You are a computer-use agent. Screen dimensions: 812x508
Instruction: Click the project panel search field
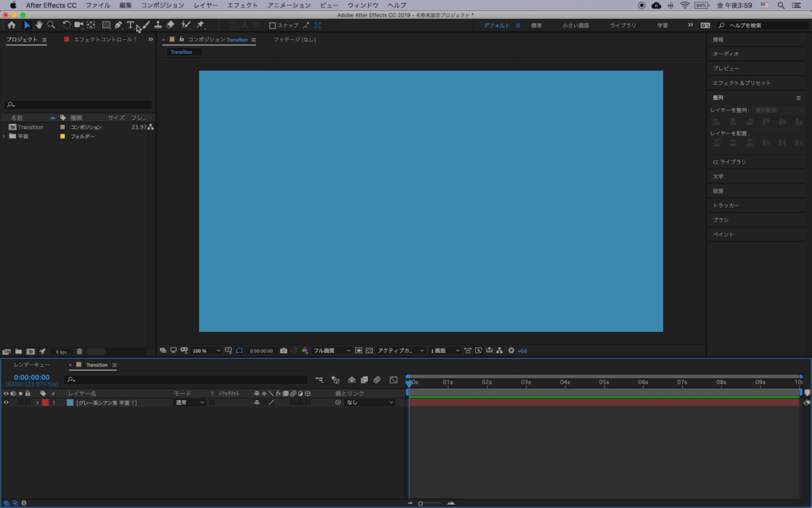(x=78, y=105)
